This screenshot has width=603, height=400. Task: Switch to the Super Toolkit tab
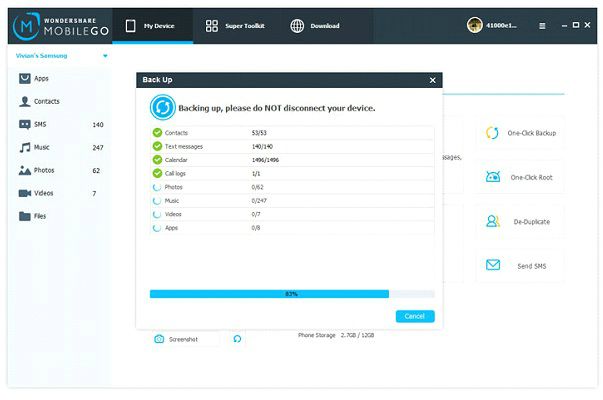[x=236, y=25]
